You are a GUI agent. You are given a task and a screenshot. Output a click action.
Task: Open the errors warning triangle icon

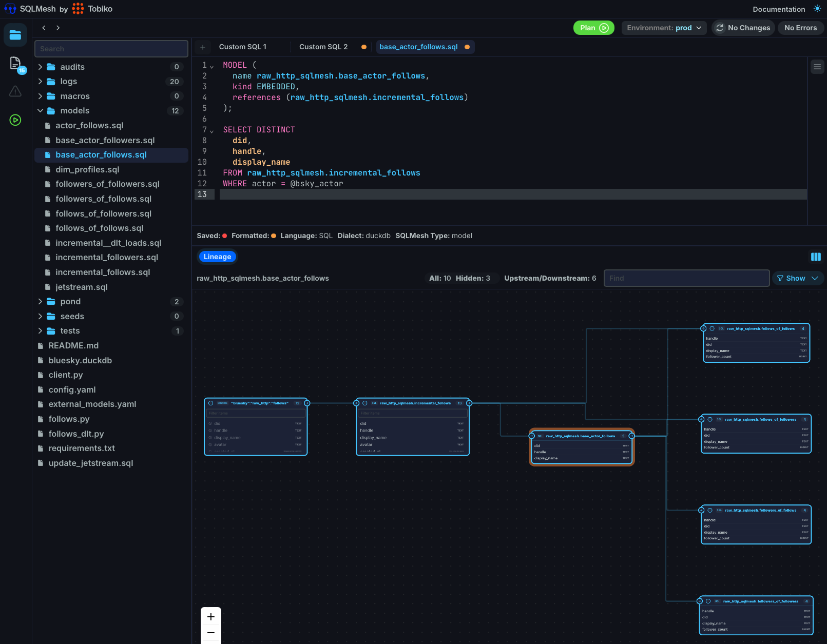coord(15,91)
